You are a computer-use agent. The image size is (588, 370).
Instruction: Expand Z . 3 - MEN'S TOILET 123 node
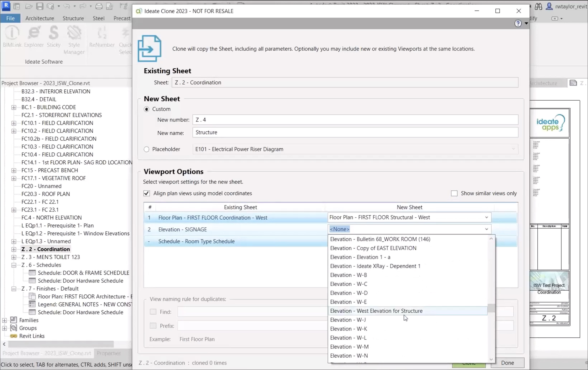tap(14, 257)
